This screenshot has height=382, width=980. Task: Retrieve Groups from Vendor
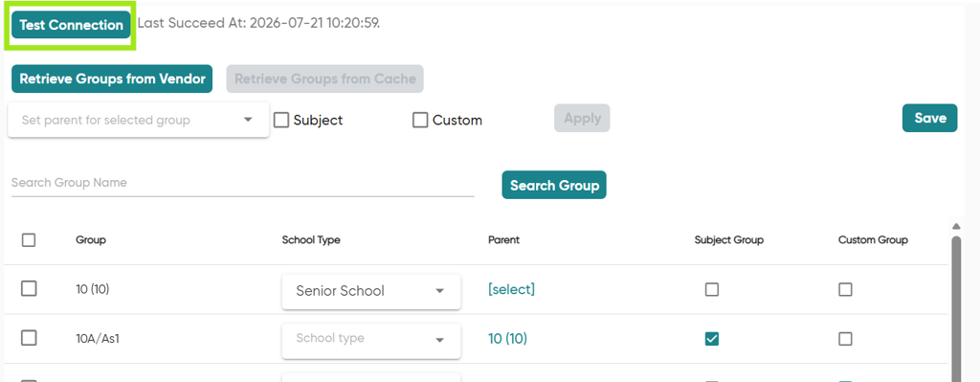point(113,79)
